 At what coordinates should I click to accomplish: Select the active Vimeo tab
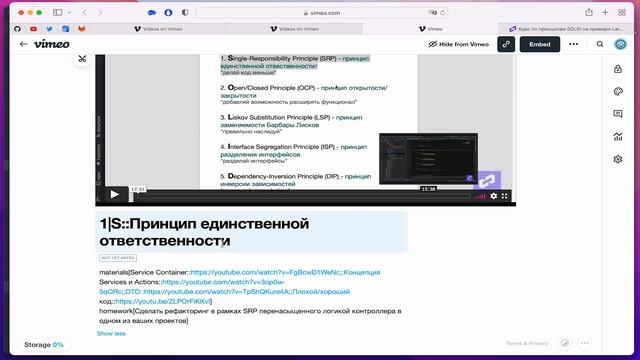(431, 29)
